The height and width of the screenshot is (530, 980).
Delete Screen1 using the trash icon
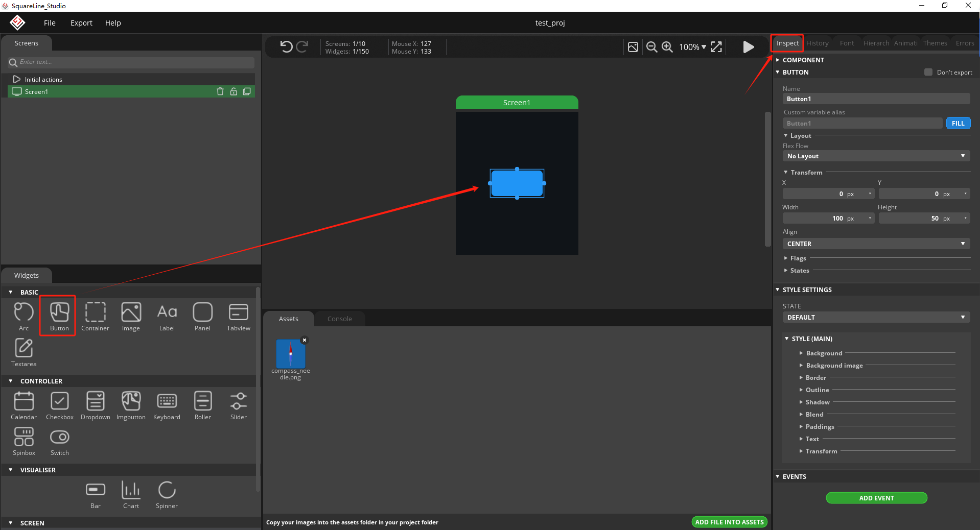[x=220, y=91]
